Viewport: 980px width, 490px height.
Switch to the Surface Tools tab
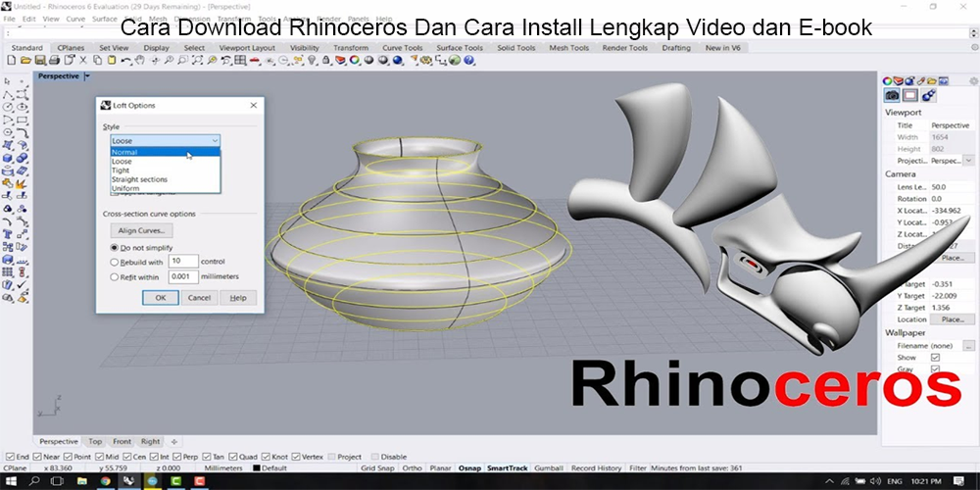(x=460, y=47)
